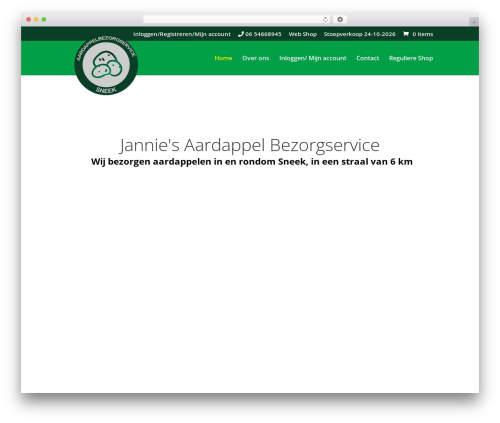Open Inloggen/Registreren/Mijn account top link
This screenshot has height=423, width=500.
click(x=182, y=34)
